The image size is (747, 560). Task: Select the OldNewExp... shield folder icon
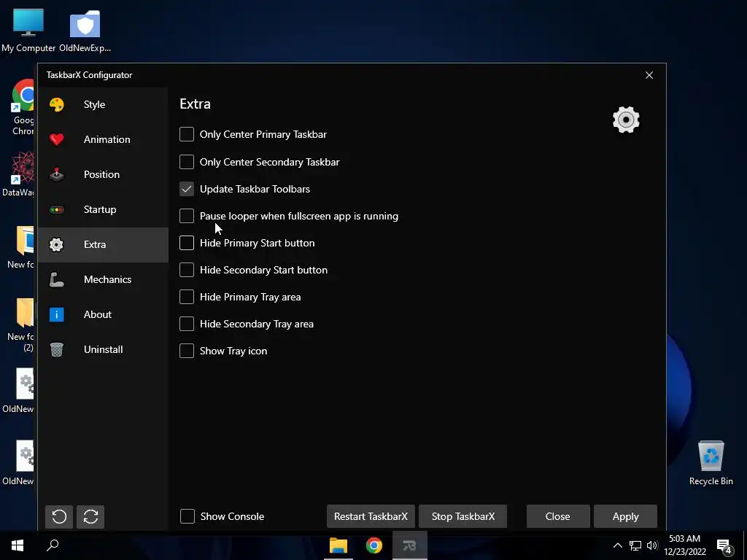[85, 31]
